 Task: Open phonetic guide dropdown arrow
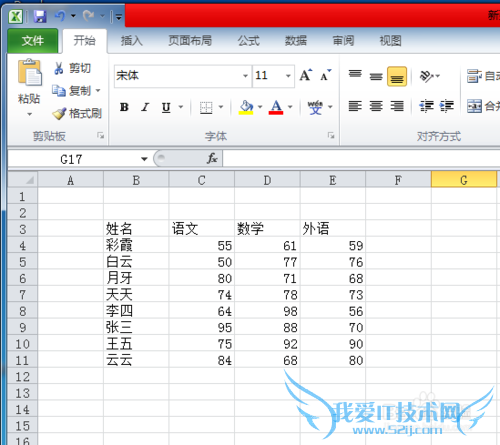tap(330, 107)
